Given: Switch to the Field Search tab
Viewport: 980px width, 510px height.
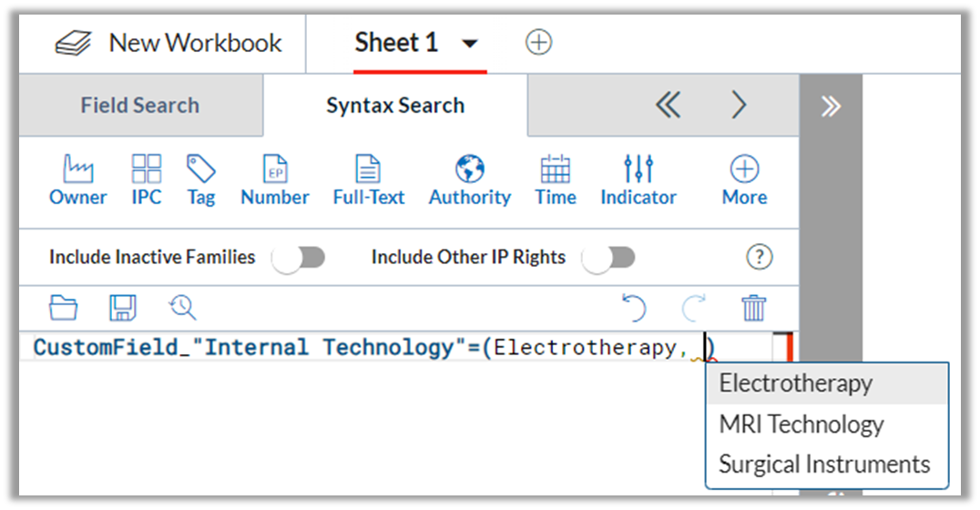Looking at the screenshot, I should pyautogui.click(x=140, y=105).
